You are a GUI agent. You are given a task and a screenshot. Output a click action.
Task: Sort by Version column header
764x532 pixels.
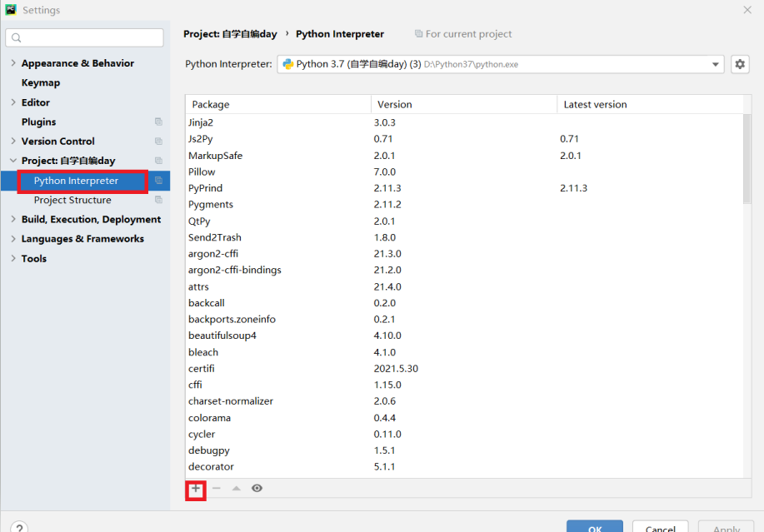click(464, 104)
